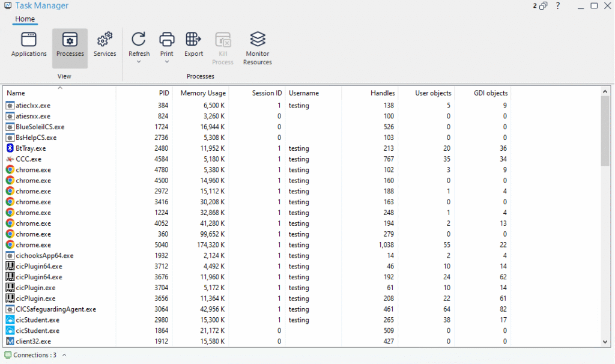Click the Connections : 3 status text
The height and width of the screenshot is (364, 615).
point(35,355)
